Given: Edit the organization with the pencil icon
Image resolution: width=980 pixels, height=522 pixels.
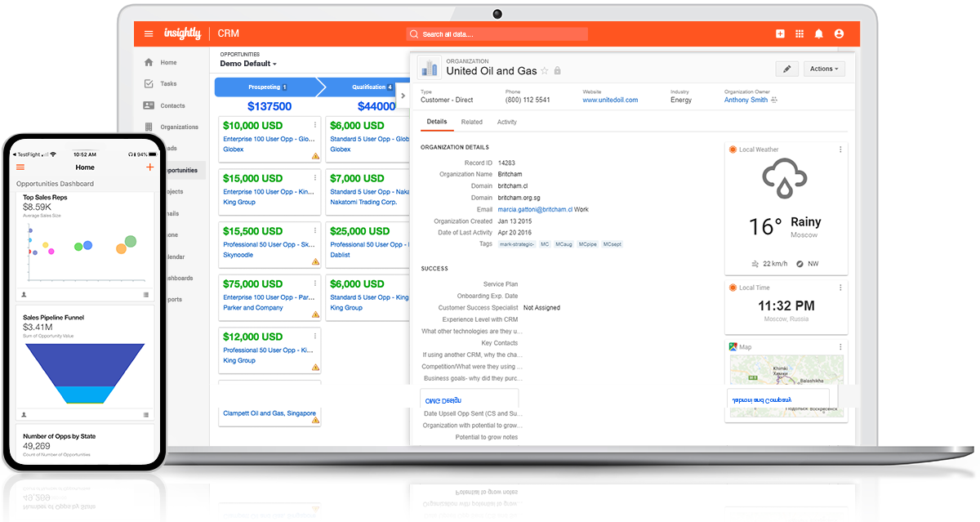Looking at the screenshot, I should pos(786,69).
